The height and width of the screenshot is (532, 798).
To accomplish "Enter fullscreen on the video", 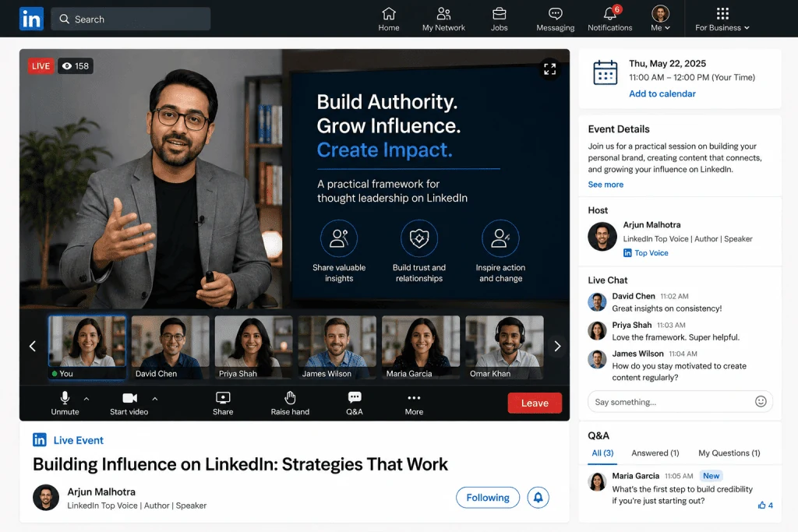I will coord(549,69).
